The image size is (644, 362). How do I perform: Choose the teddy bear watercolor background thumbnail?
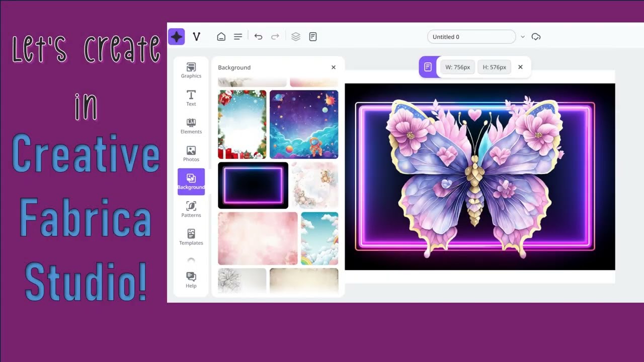point(315,186)
